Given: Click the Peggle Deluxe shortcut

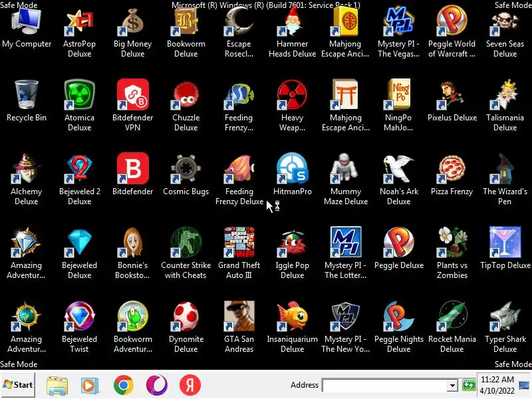Looking at the screenshot, I should click(x=398, y=249).
